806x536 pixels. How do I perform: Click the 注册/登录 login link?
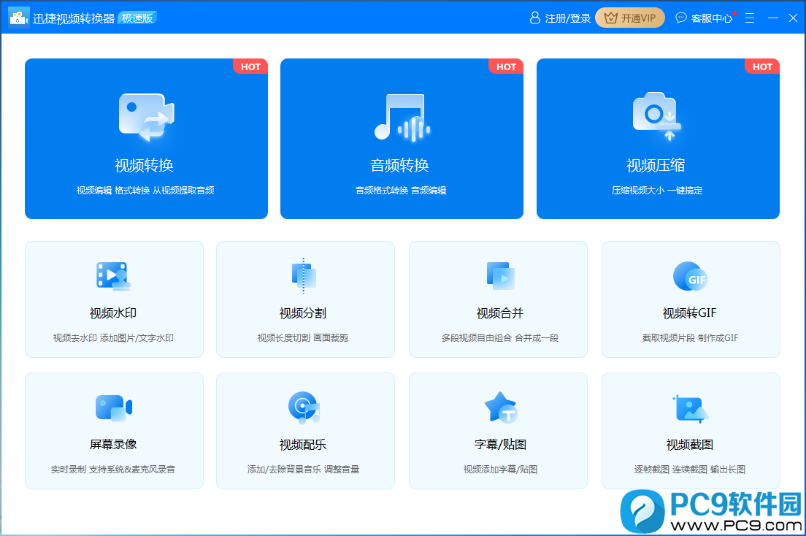tap(567, 19)
